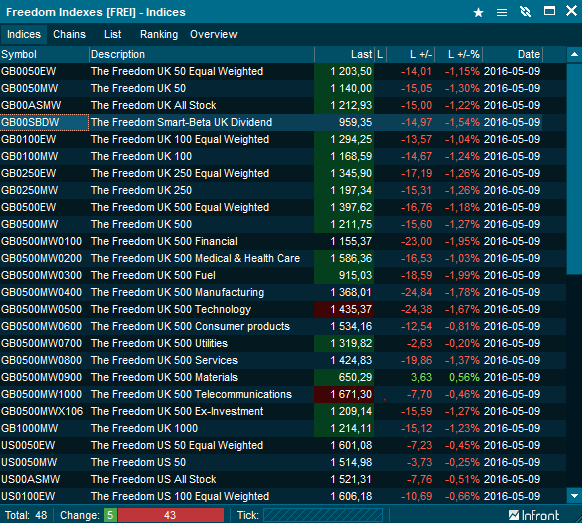Screen dimensions: 582x523
Task: Maximize the Freedom Indexes window
Action: [x=549, y=11]
